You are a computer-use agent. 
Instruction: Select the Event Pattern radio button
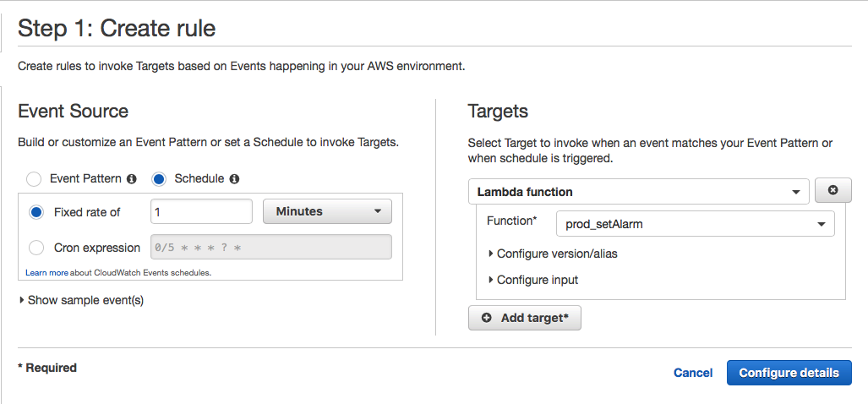click(x=34, y=179)
